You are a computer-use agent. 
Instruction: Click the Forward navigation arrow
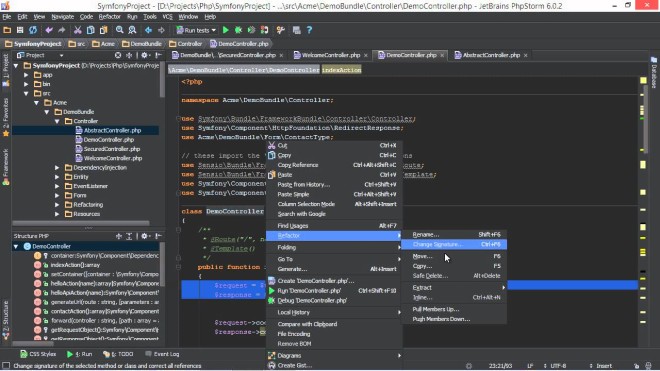pyautogui.click(x=161, y=30)
